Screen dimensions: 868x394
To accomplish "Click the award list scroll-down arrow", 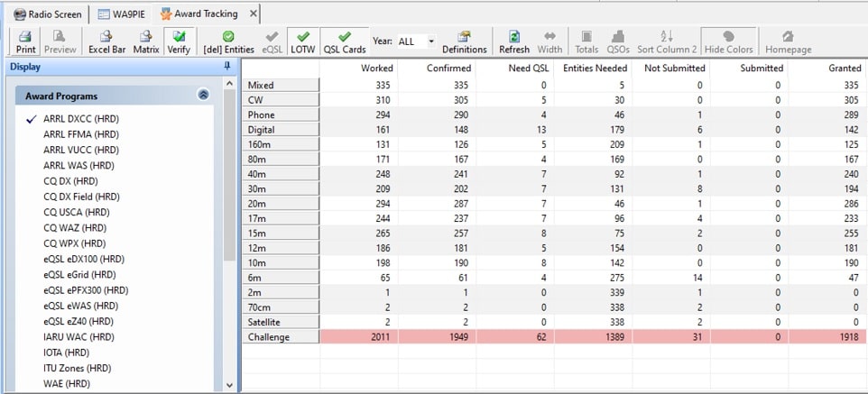I will (x=230, y=385).
